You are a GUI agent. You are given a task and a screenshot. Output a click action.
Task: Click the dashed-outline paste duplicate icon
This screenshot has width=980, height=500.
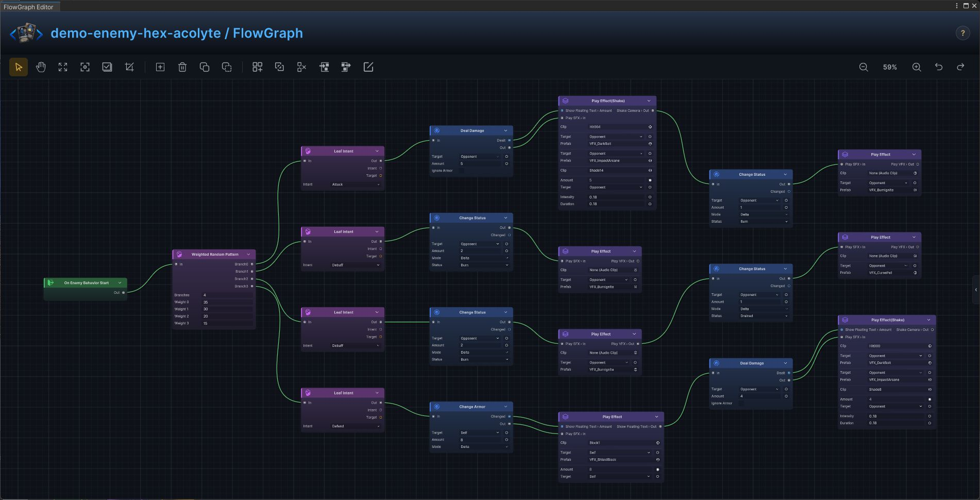227,67
